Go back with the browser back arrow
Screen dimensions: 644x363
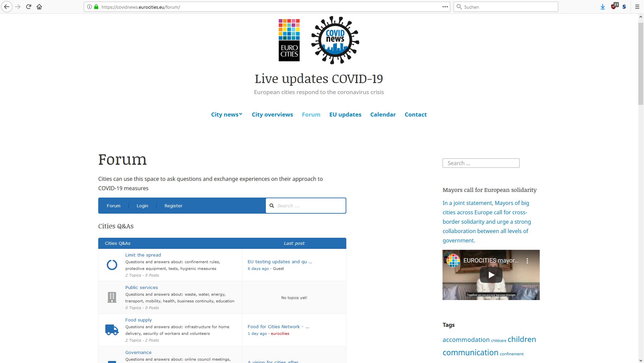coord(7,7)
